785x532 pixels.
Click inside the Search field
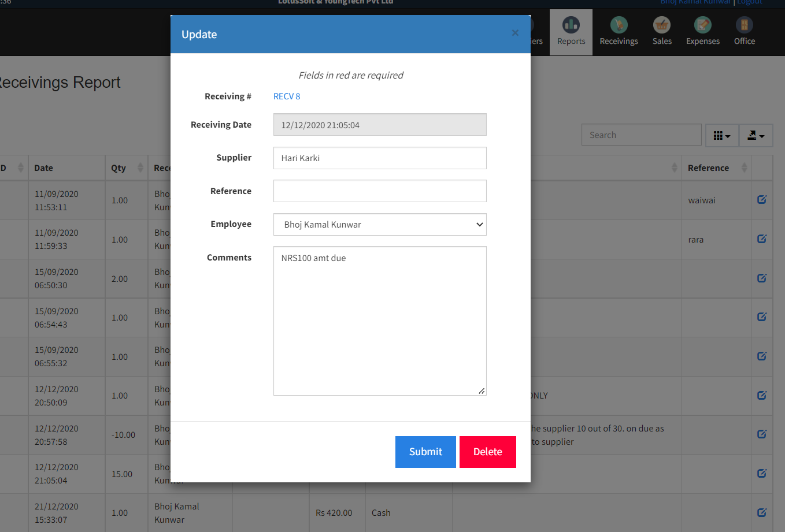[x=641, y=135]
